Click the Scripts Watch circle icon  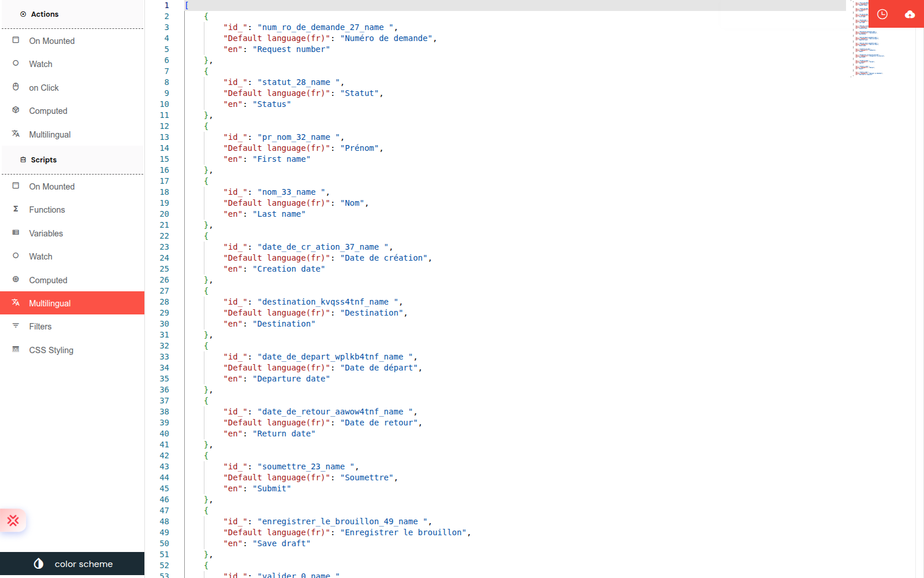tap(16, 255)
